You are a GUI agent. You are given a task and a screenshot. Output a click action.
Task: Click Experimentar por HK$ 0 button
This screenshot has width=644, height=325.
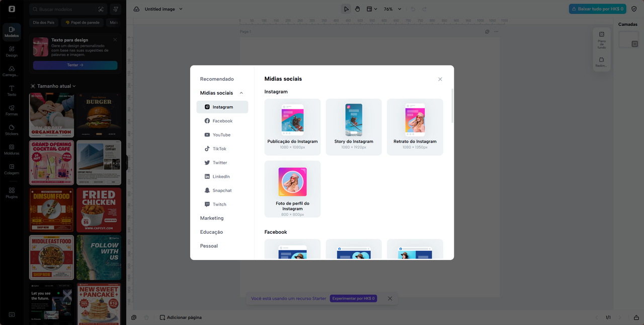pos(353,298)
